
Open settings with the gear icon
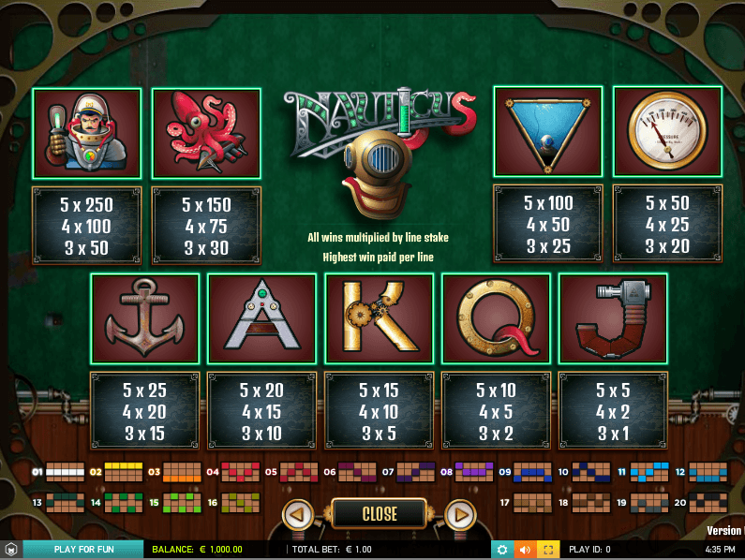[x=502, y=550]
